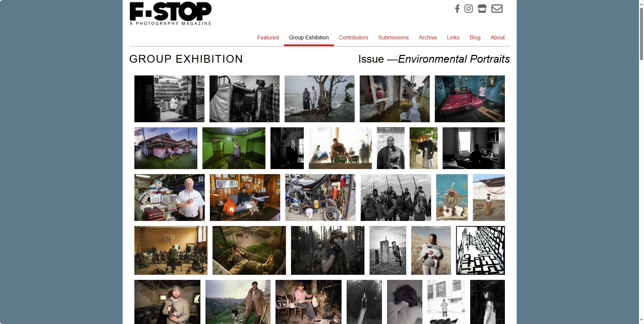This screenshot has width=644, height=324.
Task: Visit the Blog page
Action: pyautogui.click(x=475, y=37)
